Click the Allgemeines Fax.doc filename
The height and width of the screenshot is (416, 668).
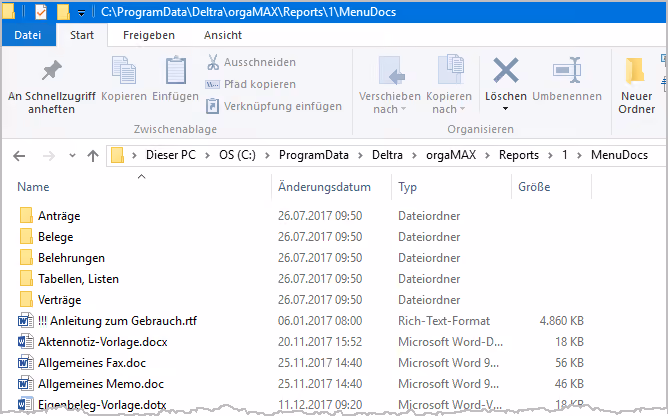pos(92,363)
